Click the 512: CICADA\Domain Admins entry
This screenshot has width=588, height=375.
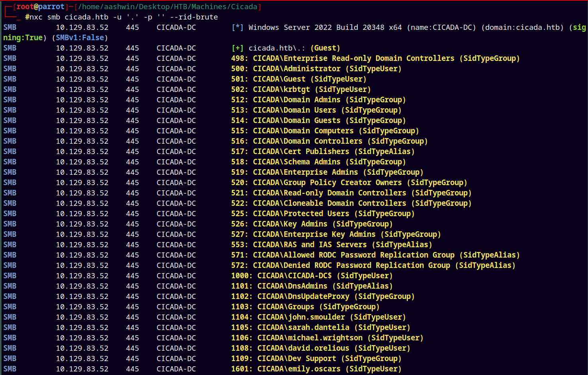tap(318, 100)
